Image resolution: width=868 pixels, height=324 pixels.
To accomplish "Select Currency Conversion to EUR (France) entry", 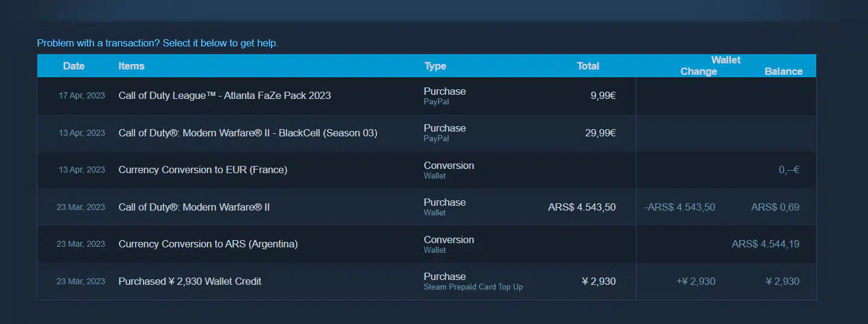I will pos(426,170).
